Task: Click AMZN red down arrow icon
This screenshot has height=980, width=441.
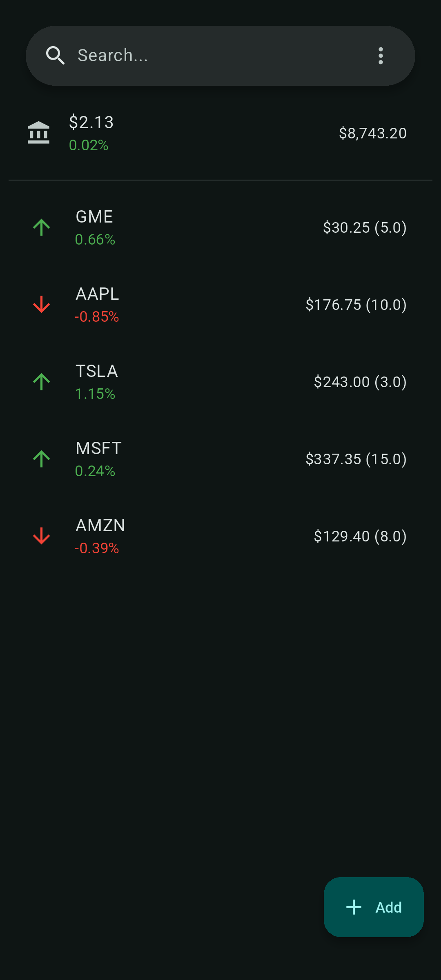Action: coord(41,536)
